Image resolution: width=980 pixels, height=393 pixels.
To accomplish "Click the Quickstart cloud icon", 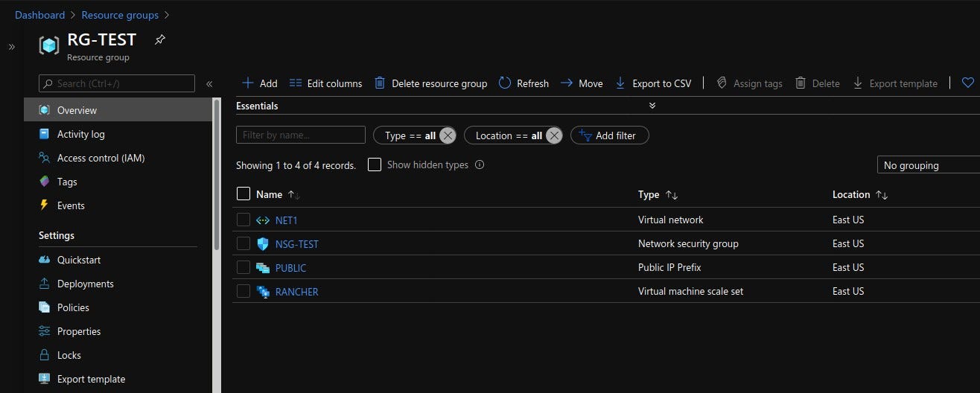I will point(44,260).
